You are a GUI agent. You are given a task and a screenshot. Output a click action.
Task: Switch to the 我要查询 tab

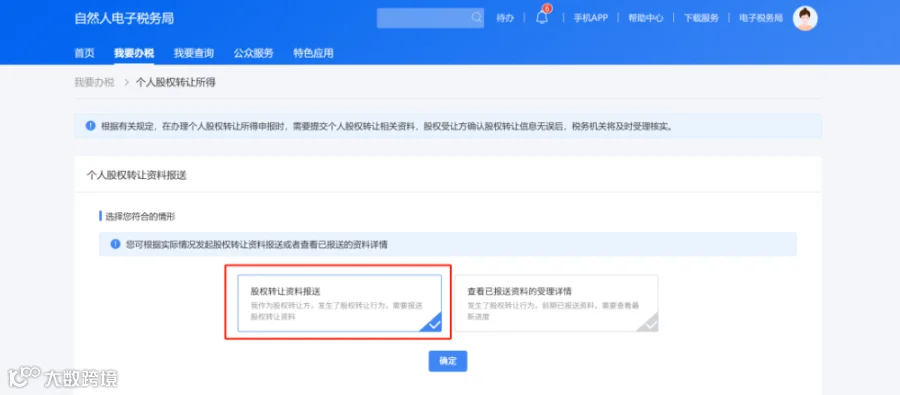pyautogui.click(x=194, y=53)
